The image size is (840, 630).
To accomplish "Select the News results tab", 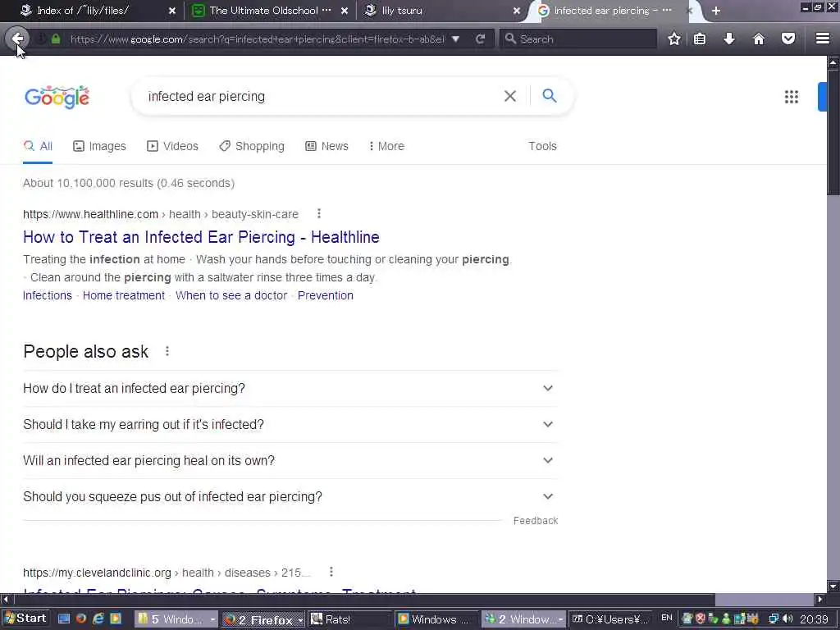I will click(x=326, y=146).
